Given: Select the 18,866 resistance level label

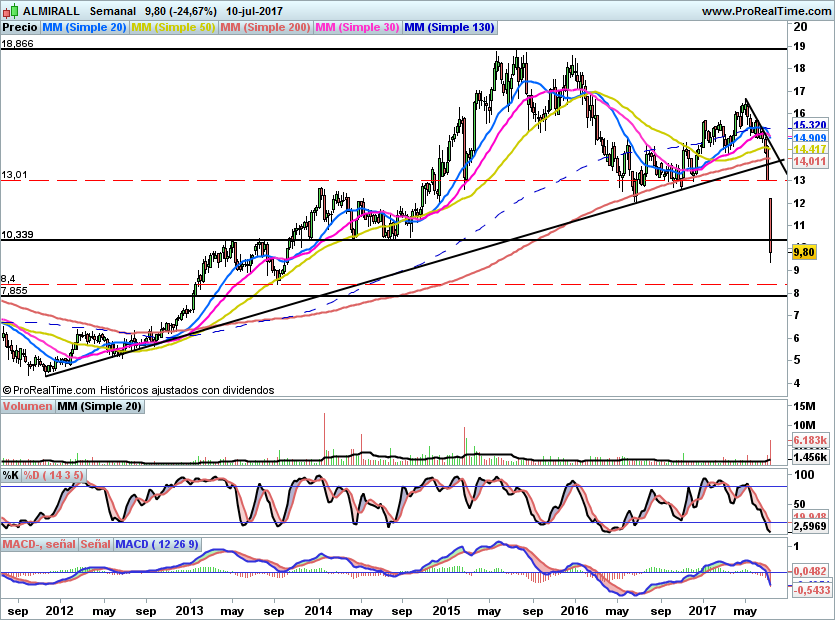Looking at the screenshot, I should (17, 44).
